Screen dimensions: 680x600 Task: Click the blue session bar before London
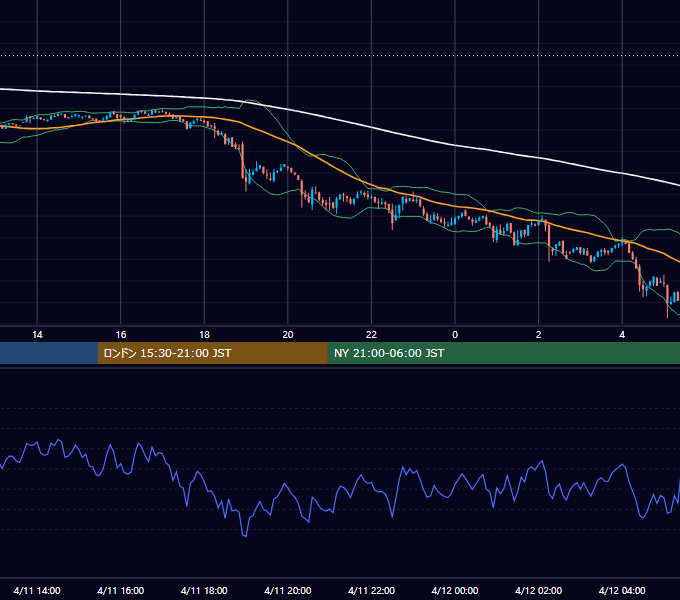pos(49,353)
